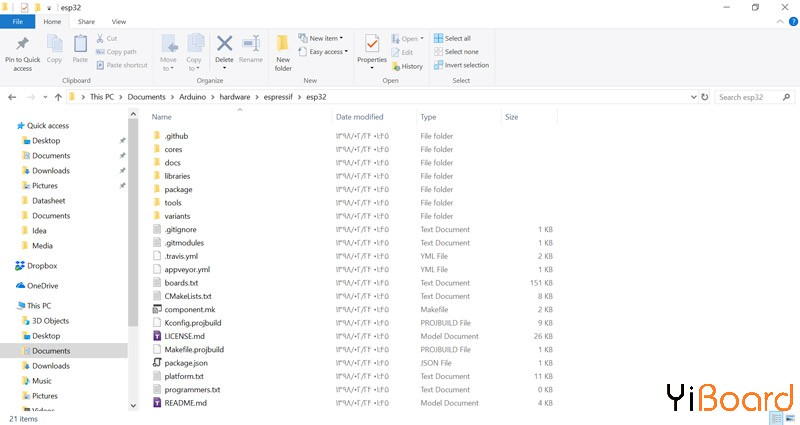
Task: Open the File menu tab
Action: [18, 21]
